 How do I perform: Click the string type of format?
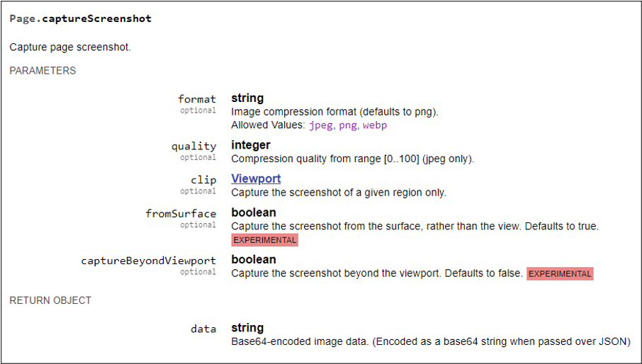pyautogui.click(x=247, y=98)
